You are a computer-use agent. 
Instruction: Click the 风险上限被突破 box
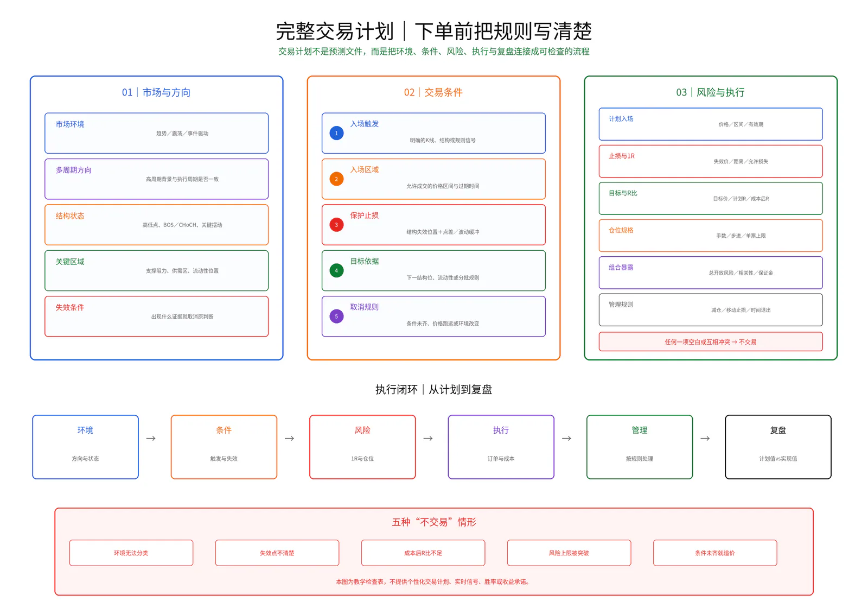(569, 553)
